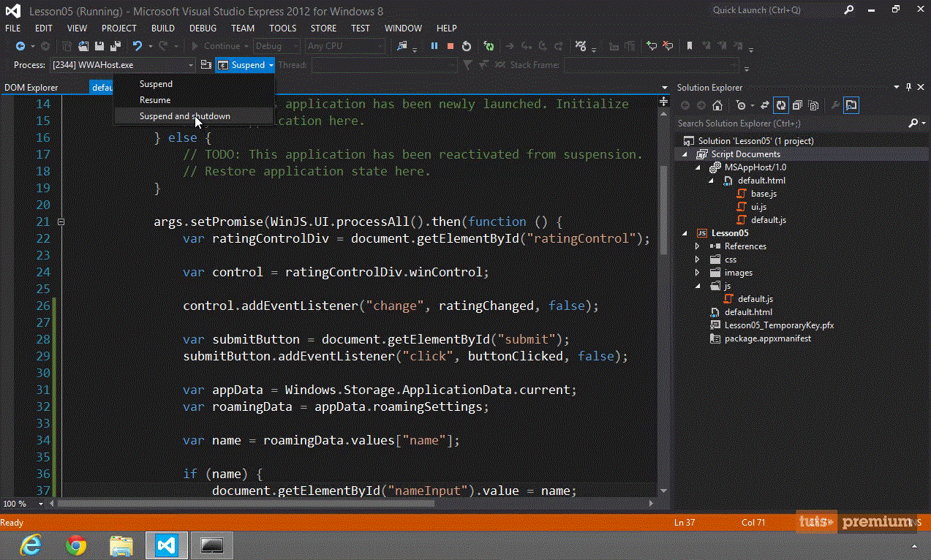Toggle Show All Files in Solution Explorer
This screenshot has height=560, width=931.
[813, 105]
